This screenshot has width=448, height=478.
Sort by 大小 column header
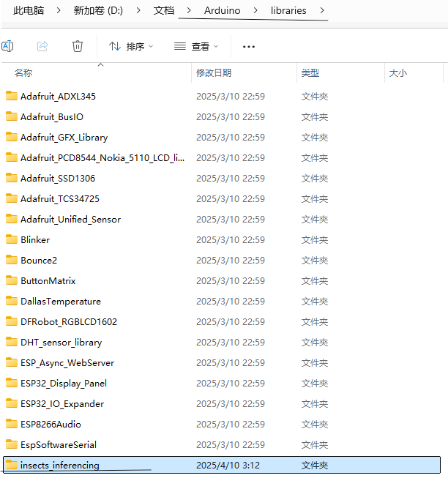(x=398, y=73)
